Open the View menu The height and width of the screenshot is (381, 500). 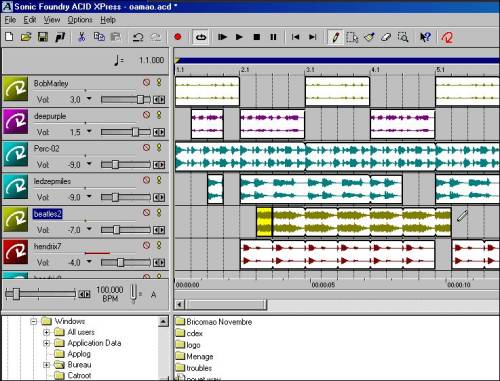click(52, 20)
